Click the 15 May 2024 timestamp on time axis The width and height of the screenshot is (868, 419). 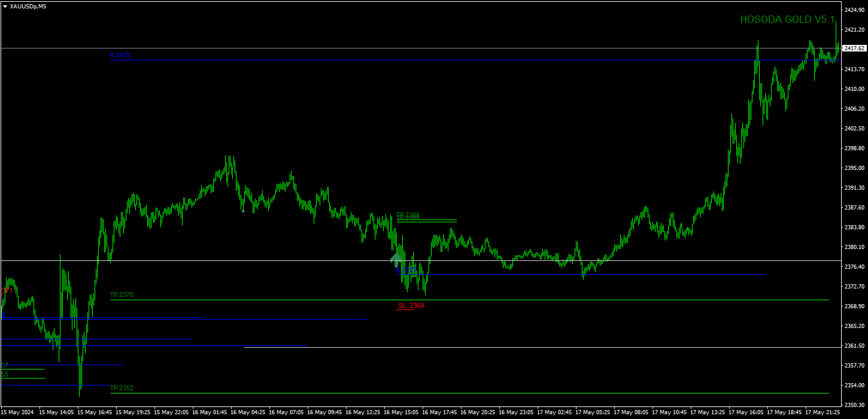pyautogui.click(x=16, y=412)
